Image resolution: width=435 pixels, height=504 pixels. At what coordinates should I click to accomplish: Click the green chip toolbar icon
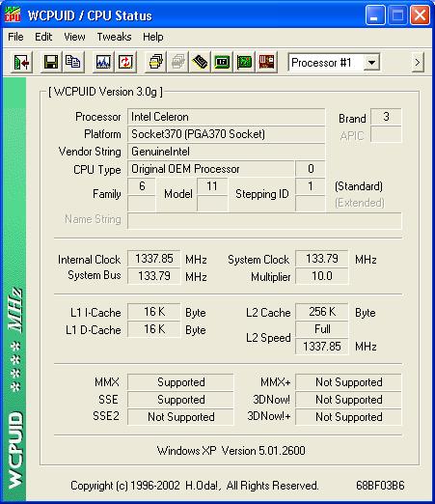point(222,62)
